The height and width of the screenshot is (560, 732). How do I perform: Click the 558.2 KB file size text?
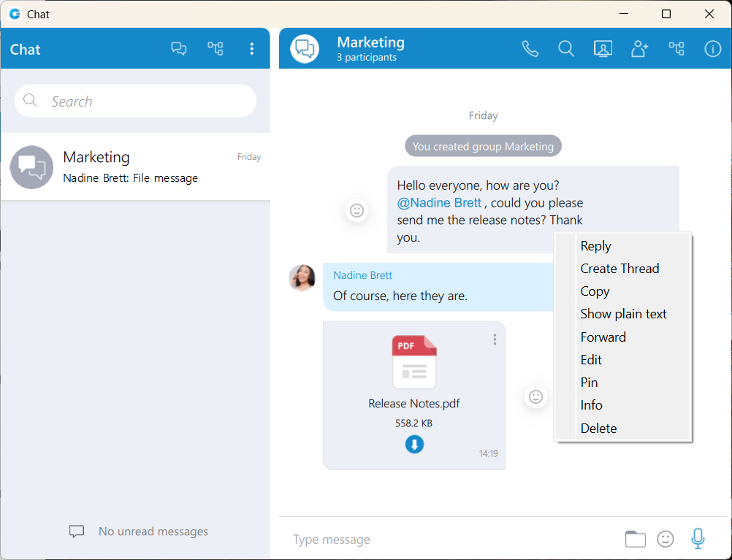point(413,423)
